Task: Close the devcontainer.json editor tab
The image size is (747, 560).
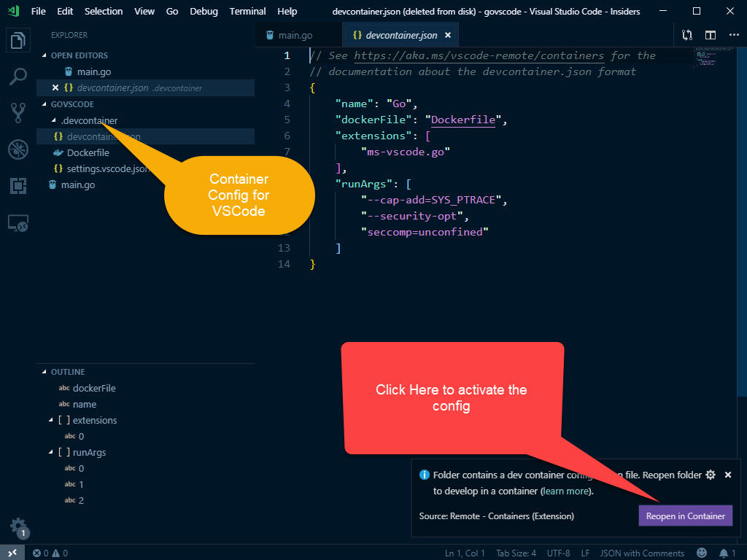Action: [447, 35]
